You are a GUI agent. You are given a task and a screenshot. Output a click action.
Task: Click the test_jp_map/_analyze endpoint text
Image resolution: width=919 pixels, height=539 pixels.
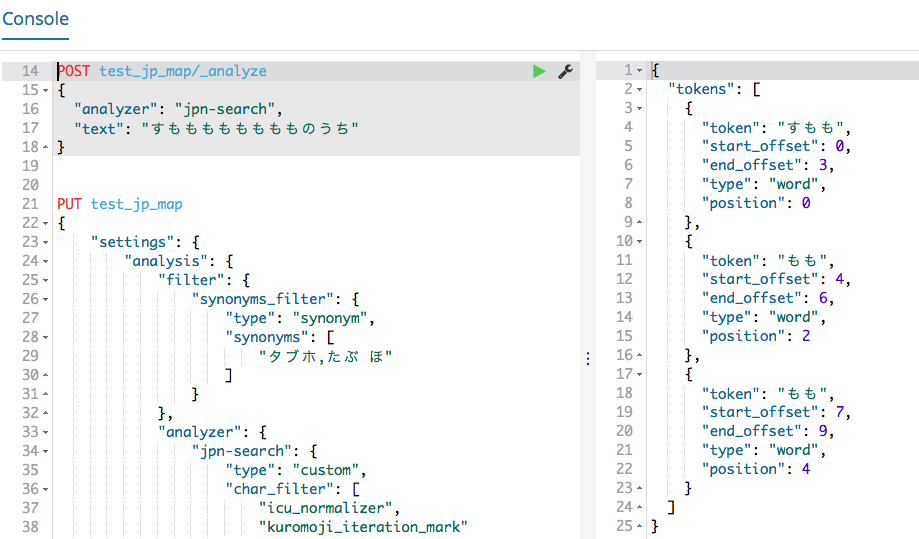pos(183,71)
